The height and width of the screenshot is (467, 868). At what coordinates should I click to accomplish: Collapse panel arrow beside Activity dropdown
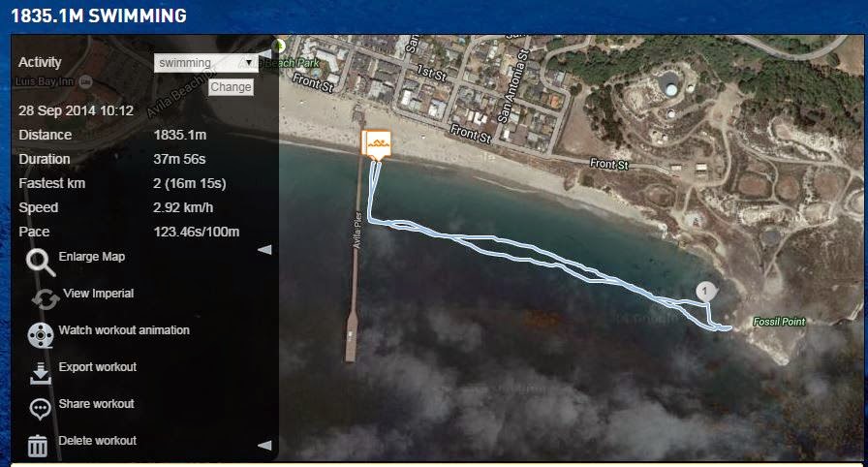[265, 53]
